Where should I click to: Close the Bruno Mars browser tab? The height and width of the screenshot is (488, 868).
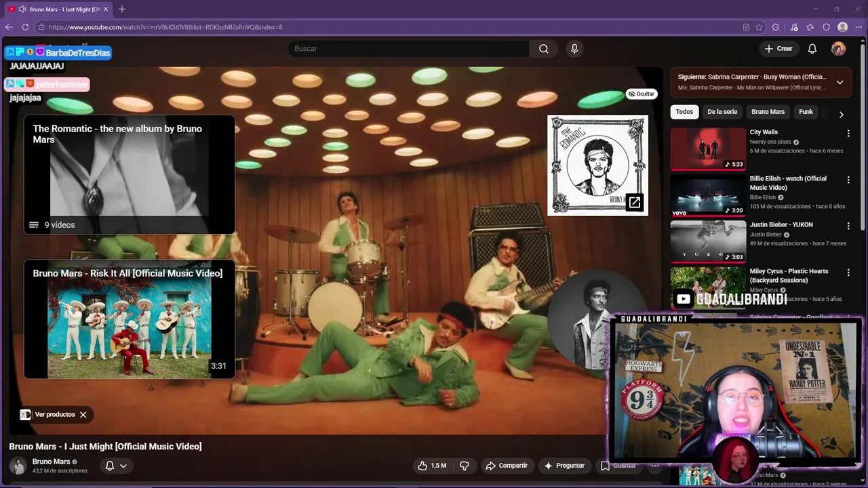tap(106, 9)
